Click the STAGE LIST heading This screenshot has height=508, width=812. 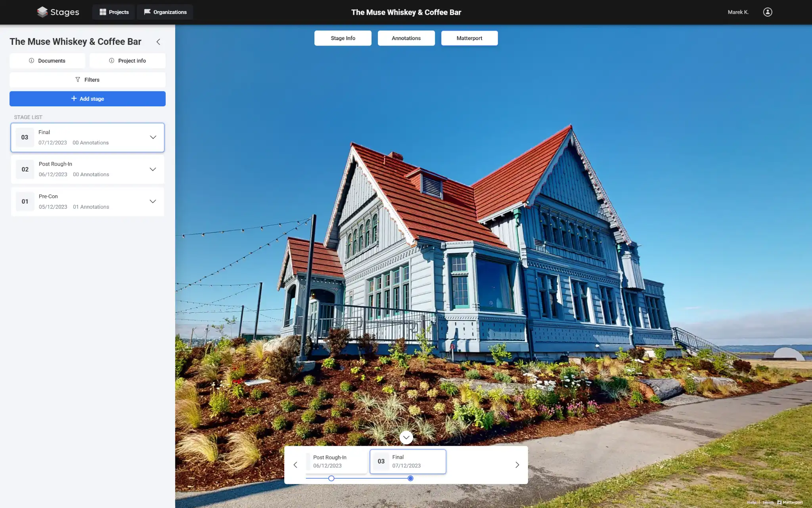[x=28, y=117]
